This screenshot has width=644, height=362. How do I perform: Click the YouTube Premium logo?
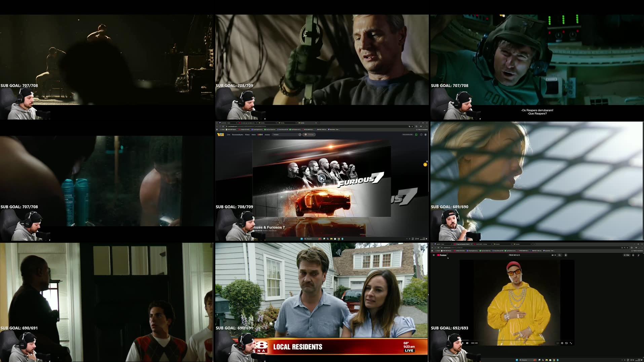pyautogui.click(x=442, y=255)
